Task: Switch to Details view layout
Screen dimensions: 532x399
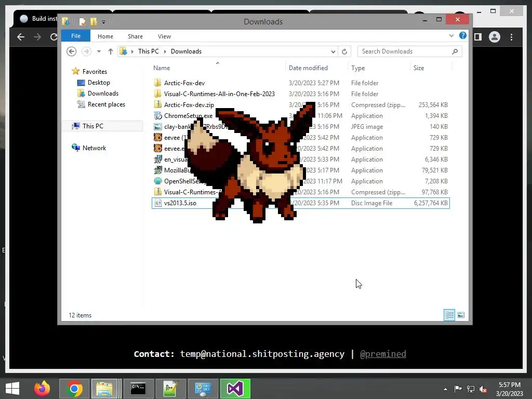Action: click(449, 315)
